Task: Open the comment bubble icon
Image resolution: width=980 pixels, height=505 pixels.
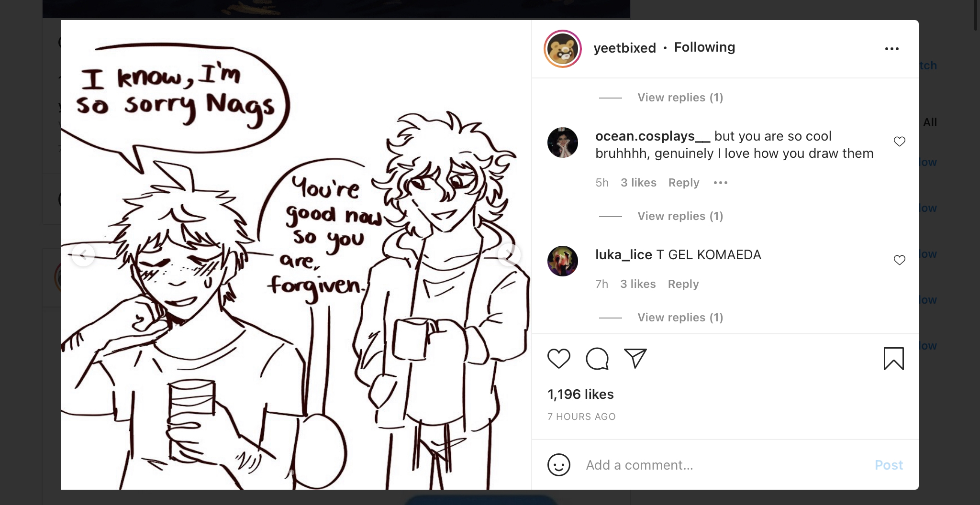Action: [x=597, y=359]
